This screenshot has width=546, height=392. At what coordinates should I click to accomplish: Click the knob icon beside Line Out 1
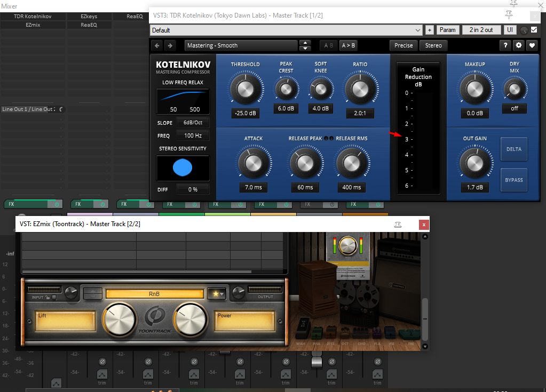tap(61, 109)
